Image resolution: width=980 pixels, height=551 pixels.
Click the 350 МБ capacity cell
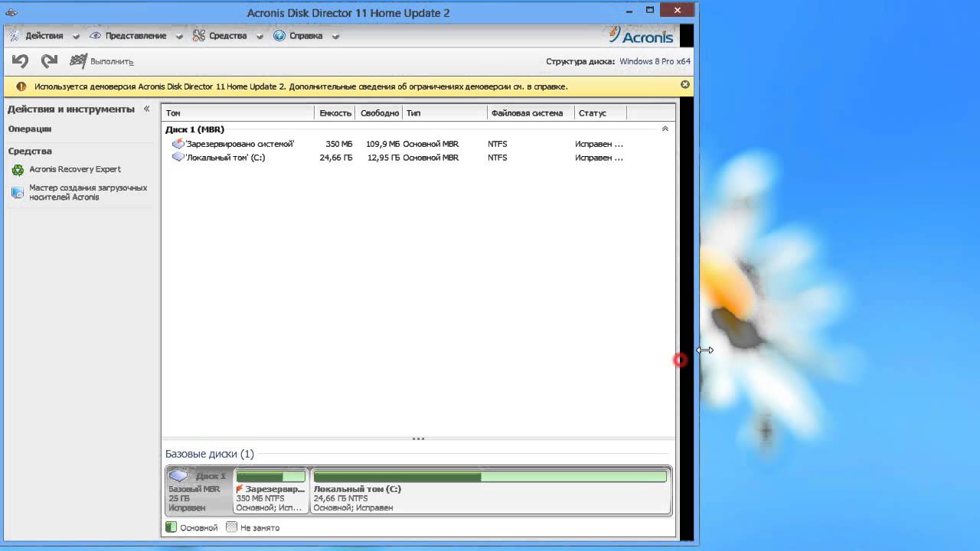(338, 144)
